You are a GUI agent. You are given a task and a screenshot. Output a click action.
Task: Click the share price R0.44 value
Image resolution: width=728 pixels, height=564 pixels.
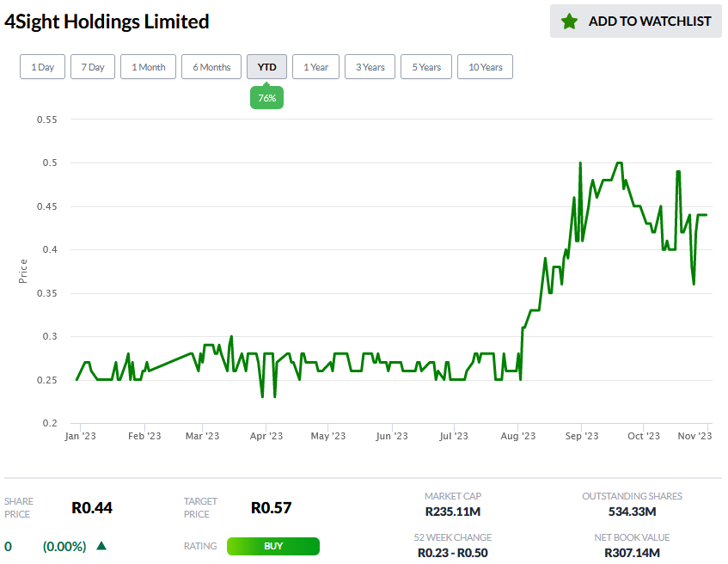coord(92,508)
